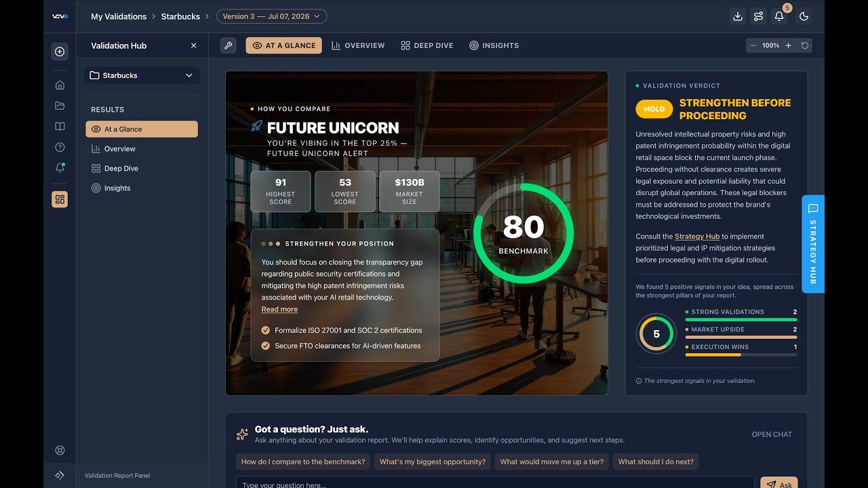Click OPEN CHAT button
The width and height of the screenshot is (868, 488).
772,434
